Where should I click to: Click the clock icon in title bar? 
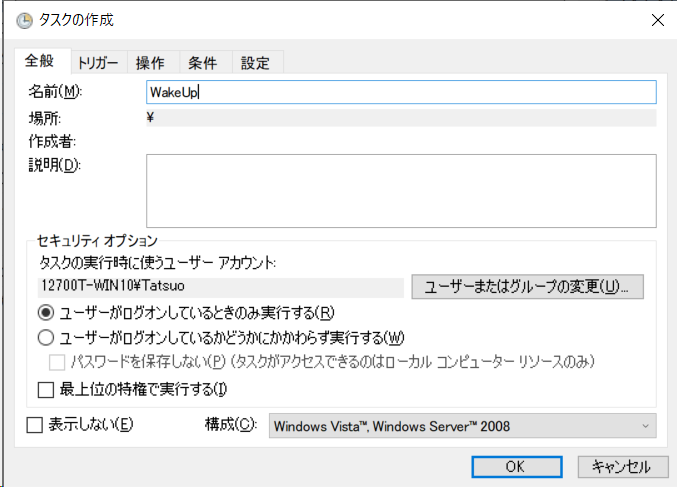pos(24,20)
